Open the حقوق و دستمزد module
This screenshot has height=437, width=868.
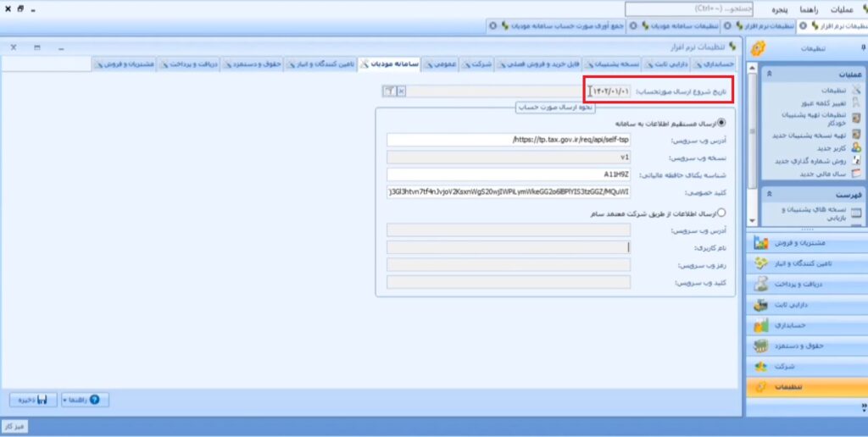coord(807,346)
